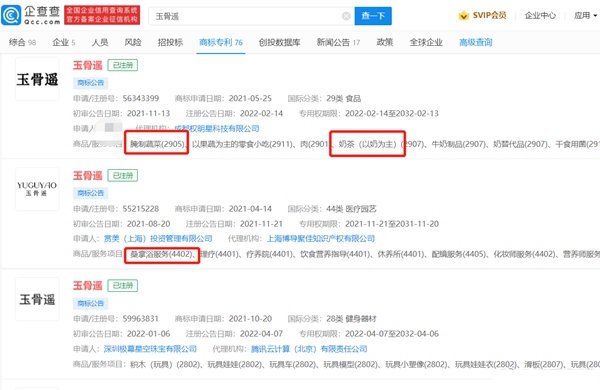This screenshot has width=600, height=390.
Task: Click the 商标公告 tag under trademark 59963831
Action: (x=91, y=303)
